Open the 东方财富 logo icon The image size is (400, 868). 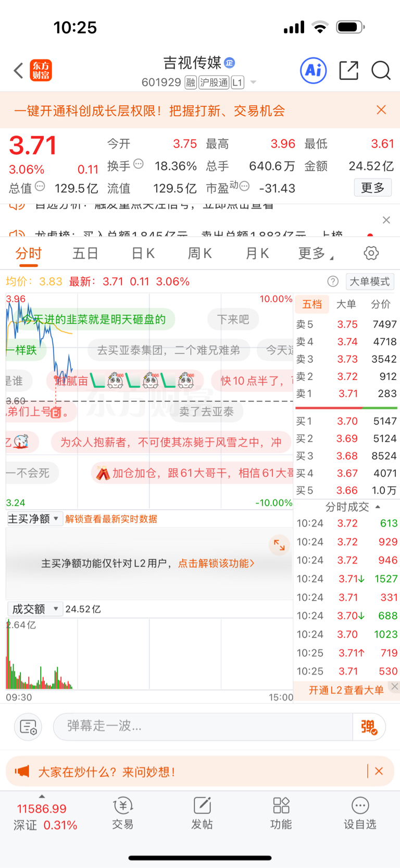click(41, 70)
